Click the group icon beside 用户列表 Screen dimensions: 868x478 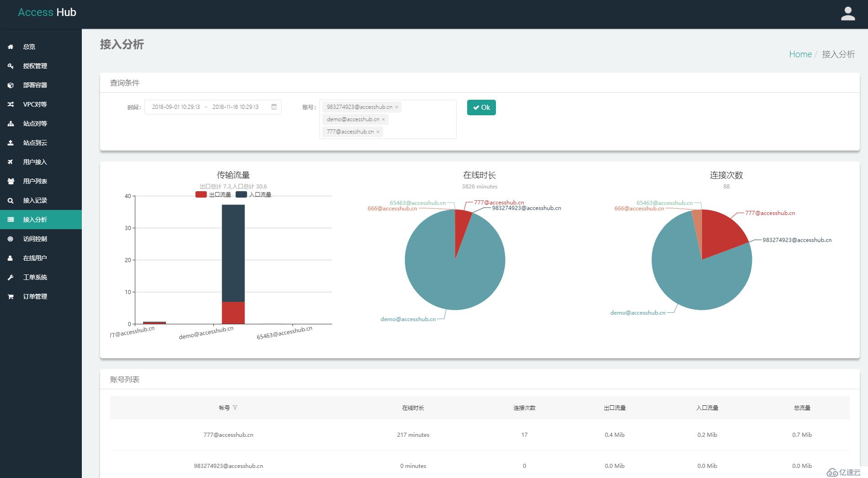(11, 181)
